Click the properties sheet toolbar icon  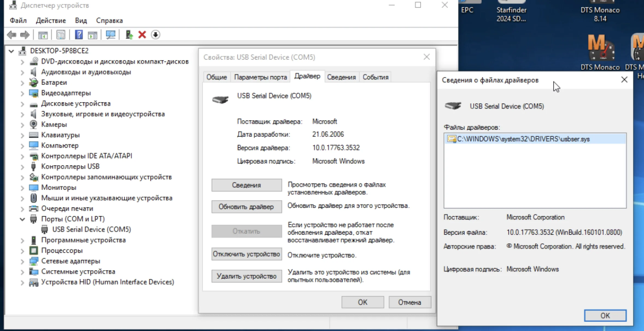click(x=61, y=35)
